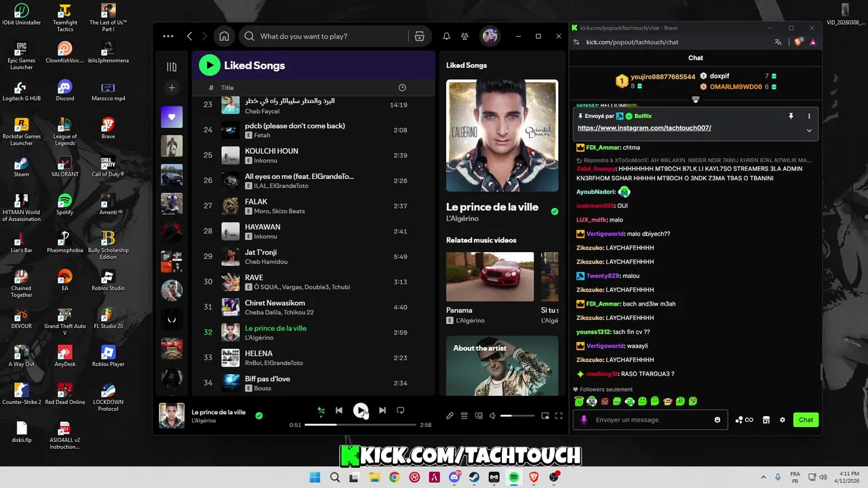Open the mini player
The image size is (868, 488).
click(x=545, y=415)
